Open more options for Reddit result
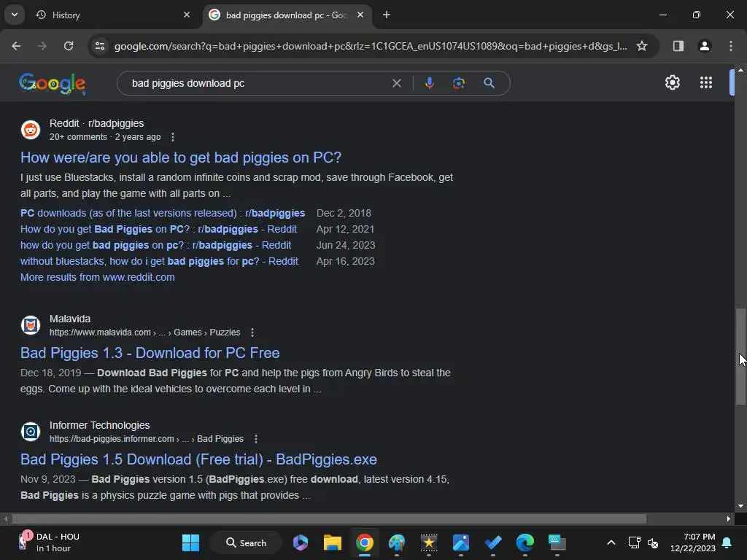 172,137
